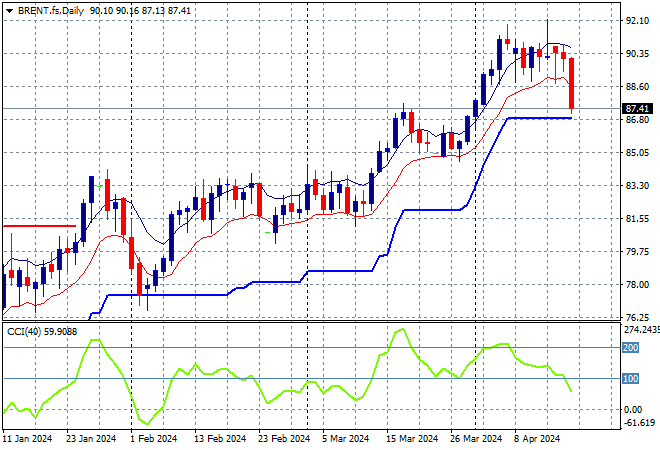Image resolution: width=660 pixels, height=450 pixels.
Task: Click the 26 Mar 2024 date label
Action: tap(476, 439)
